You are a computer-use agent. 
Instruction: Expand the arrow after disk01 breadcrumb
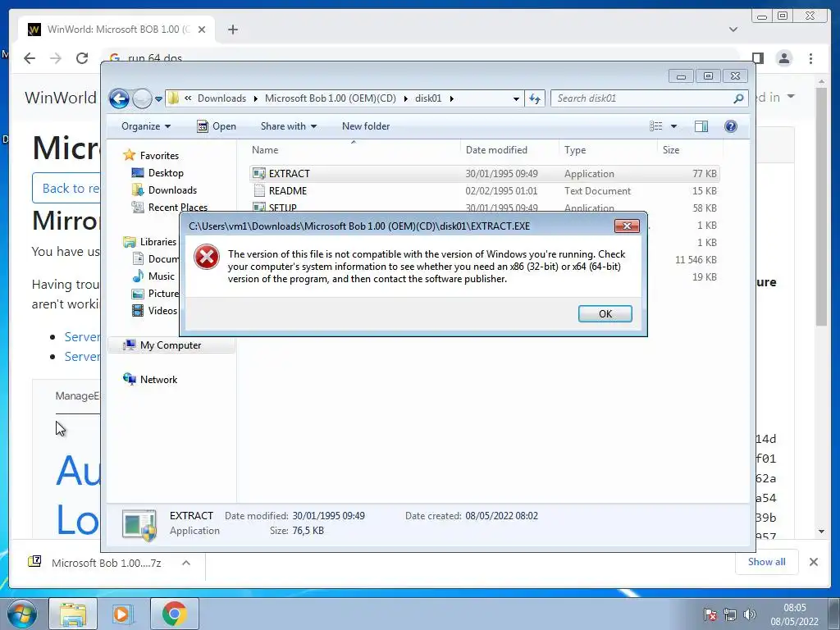click(452, 98)
